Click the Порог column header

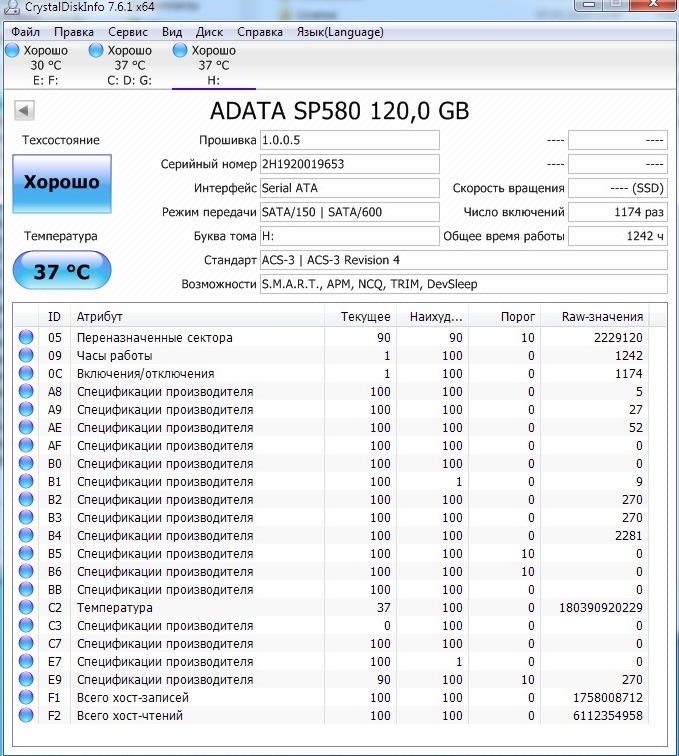pyautogui.click(x=505, y=316)
